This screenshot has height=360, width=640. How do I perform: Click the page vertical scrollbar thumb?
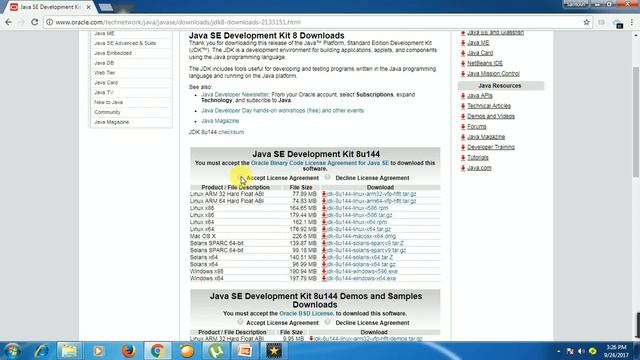click(x=636, y=122)
